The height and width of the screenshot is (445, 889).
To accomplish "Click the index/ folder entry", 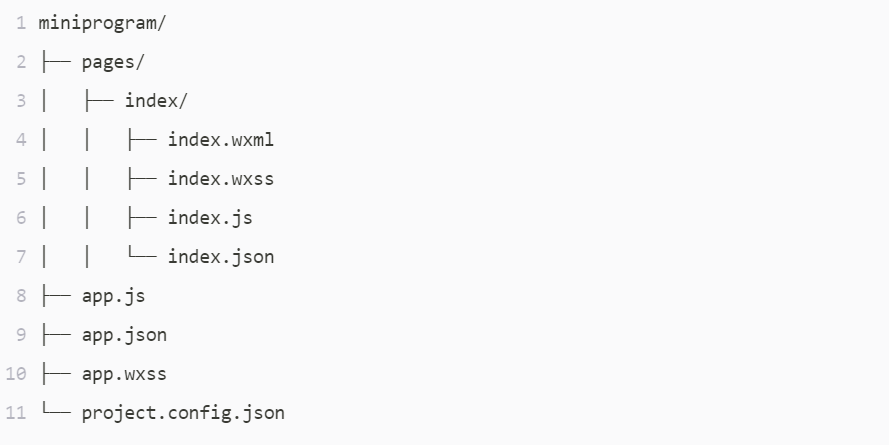I will (x=156, y=101).
